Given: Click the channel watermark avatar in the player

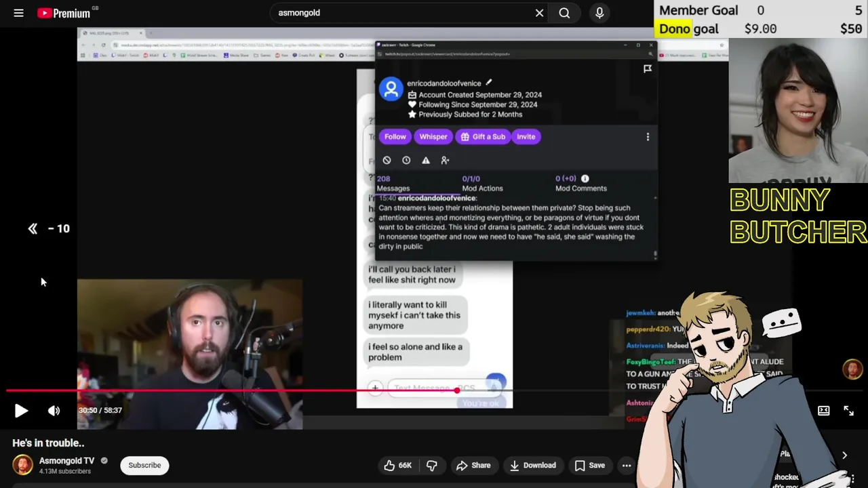Looking at the screenshot, I should click(x=852, y=369).
